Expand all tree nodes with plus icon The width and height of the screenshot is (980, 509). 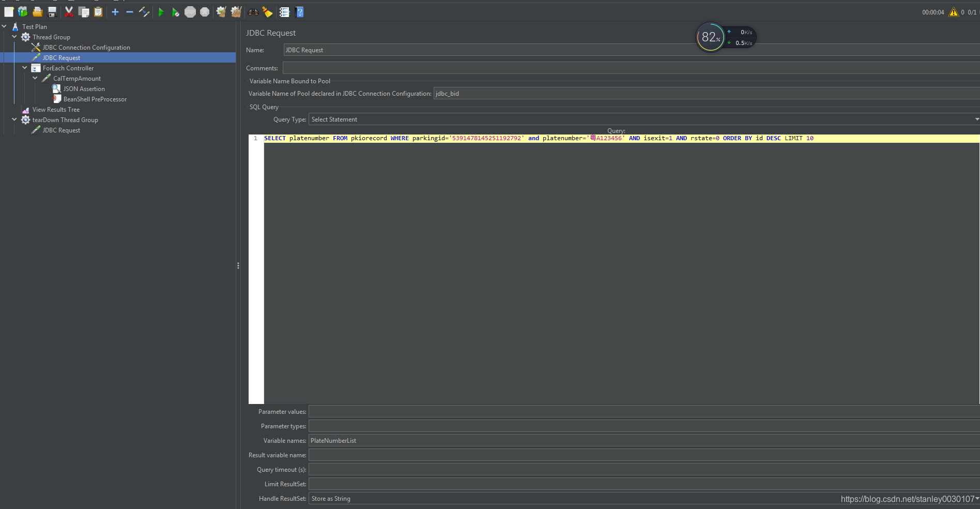[x=115, y=12]
